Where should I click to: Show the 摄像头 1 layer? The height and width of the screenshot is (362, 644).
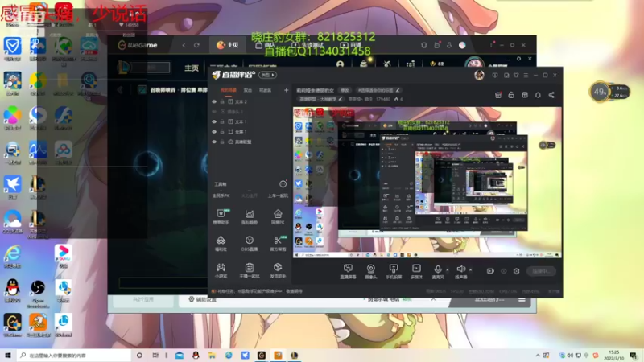point(214,112)
